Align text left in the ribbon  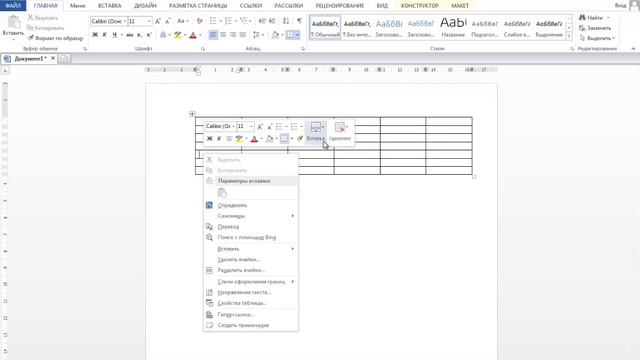pyautogui.click(x=213, y=35)
